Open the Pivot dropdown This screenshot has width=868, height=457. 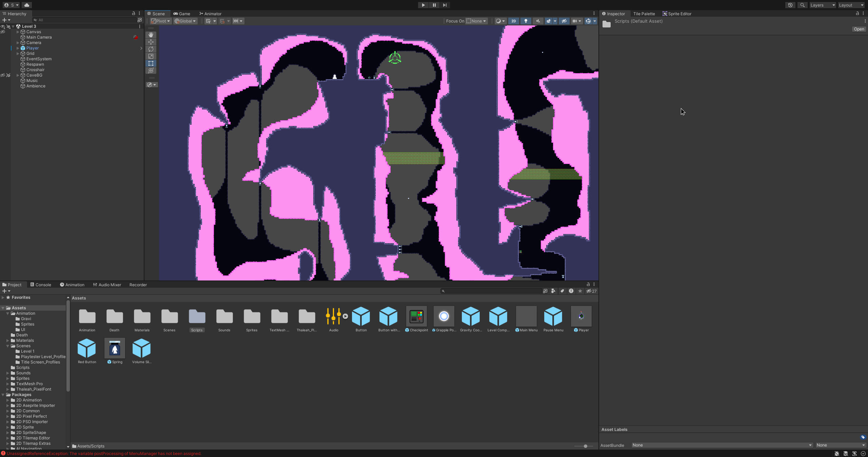pos(161,21)
